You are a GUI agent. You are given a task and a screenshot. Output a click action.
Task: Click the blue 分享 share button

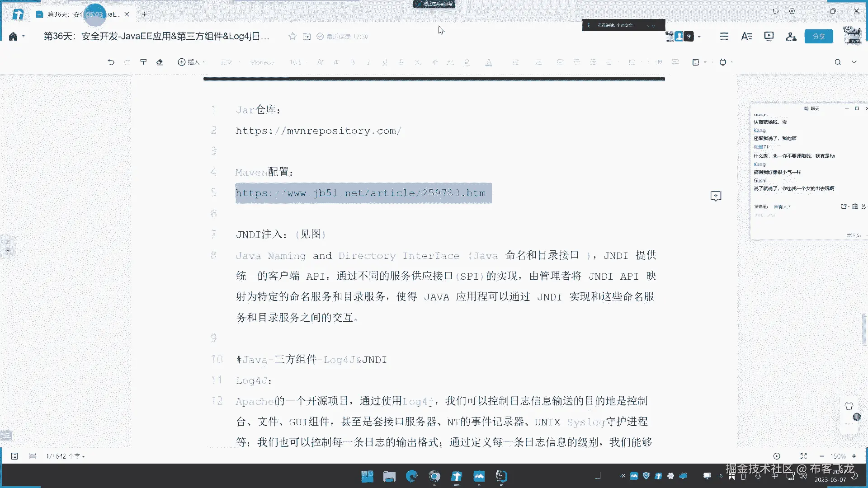click(818, 36)
